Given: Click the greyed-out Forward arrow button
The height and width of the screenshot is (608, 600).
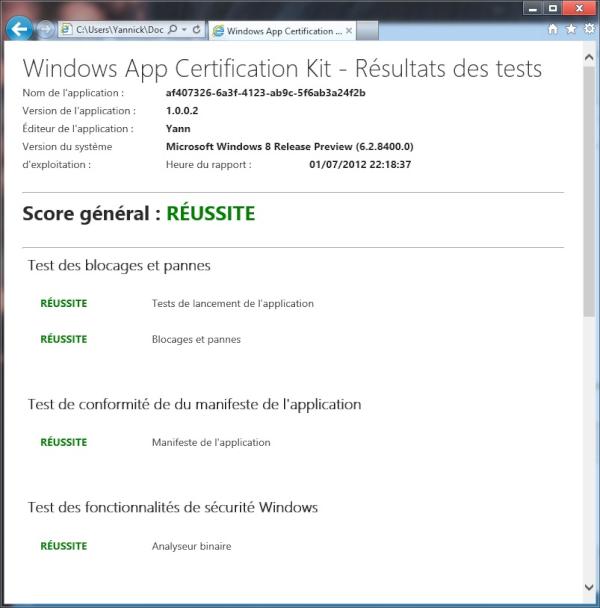Looking at the screenshot, I should click(x=45, y=29).
